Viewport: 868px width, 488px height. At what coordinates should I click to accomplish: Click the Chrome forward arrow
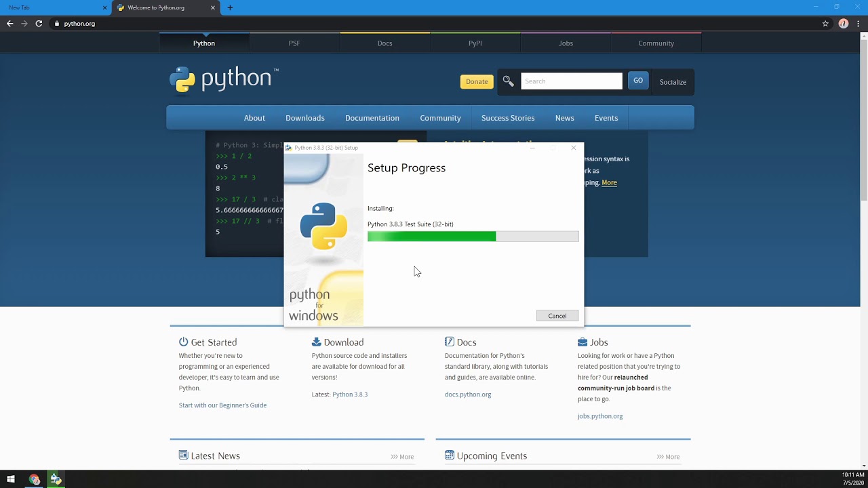point(24,23)
